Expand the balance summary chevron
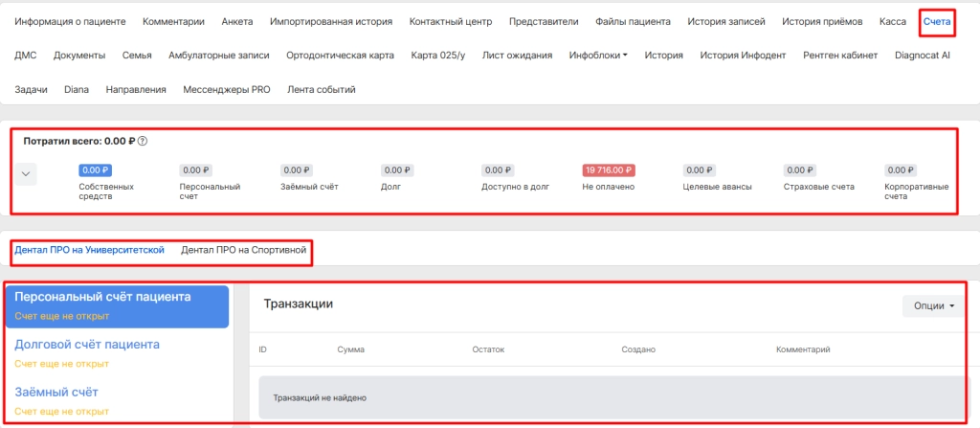This screenshot has height=428, width=980. tap(26, 174)
